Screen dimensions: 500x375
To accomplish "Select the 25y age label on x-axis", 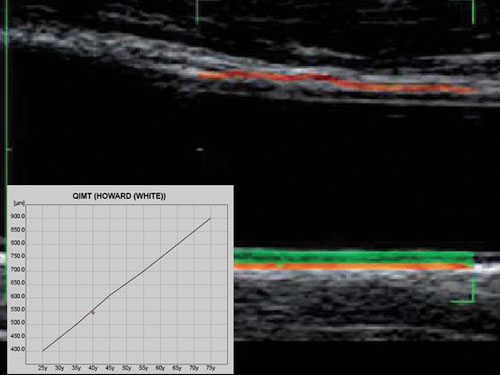I will click(43, 368).
